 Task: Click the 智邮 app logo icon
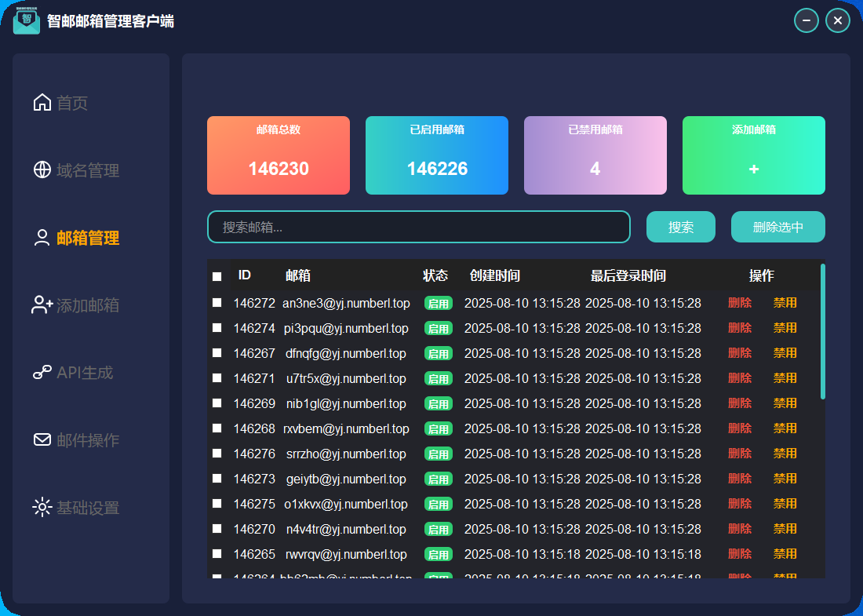(x=27, y=20)
